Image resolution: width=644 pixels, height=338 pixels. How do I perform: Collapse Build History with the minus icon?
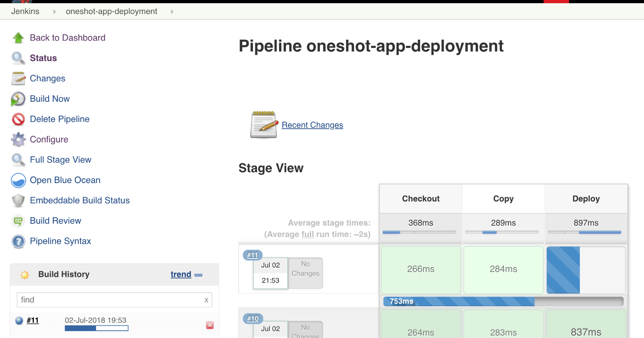tap(198, 275)
